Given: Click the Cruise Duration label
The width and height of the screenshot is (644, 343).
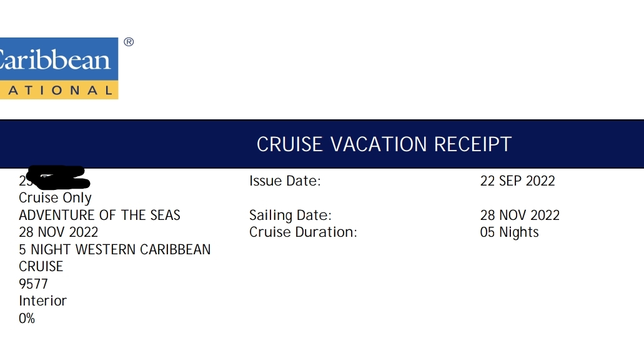Looking at the screenshot, I should (303, 232).
